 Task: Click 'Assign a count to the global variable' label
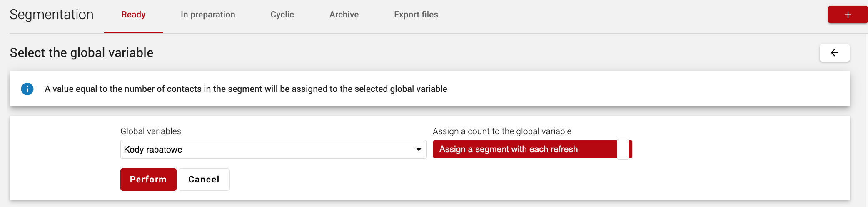click(502, 131)
